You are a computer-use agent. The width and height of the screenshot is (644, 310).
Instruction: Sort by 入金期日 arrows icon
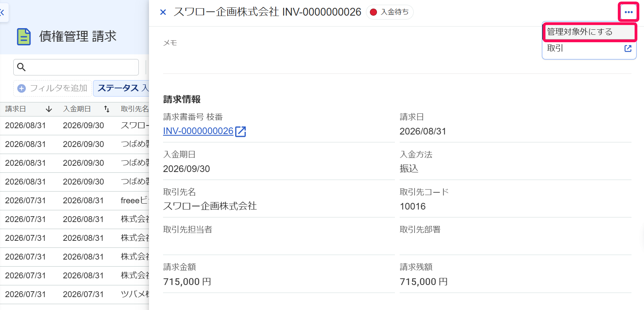click(107, 109)
